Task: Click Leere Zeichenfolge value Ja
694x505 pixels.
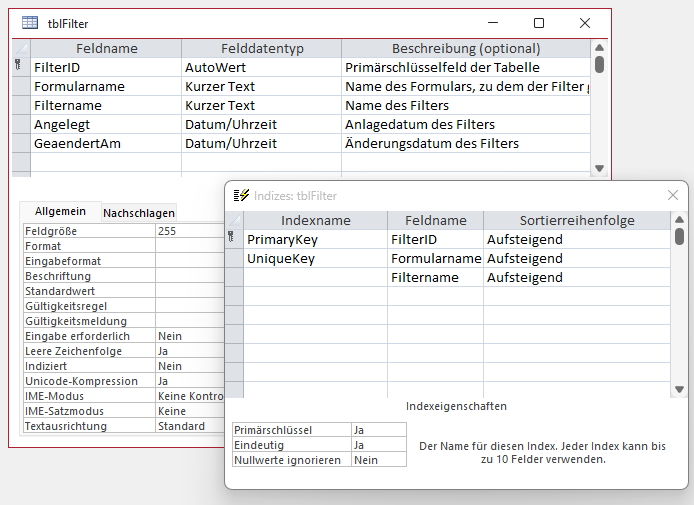Action: coord(190,351)
